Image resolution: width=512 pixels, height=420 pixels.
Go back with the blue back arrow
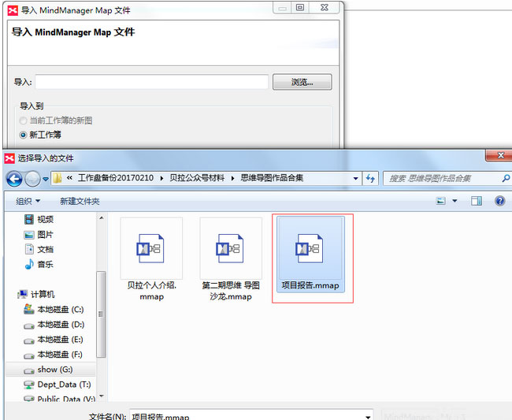(14, 179)
